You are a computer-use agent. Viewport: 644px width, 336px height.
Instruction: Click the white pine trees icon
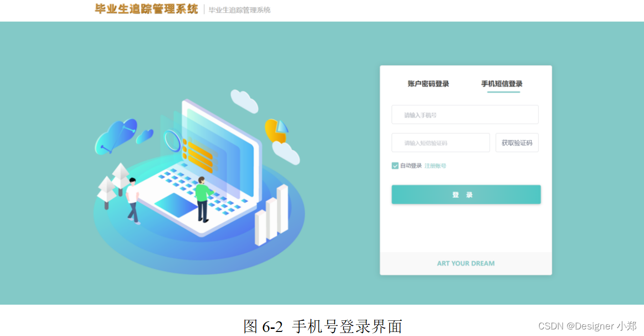point(114,185)
